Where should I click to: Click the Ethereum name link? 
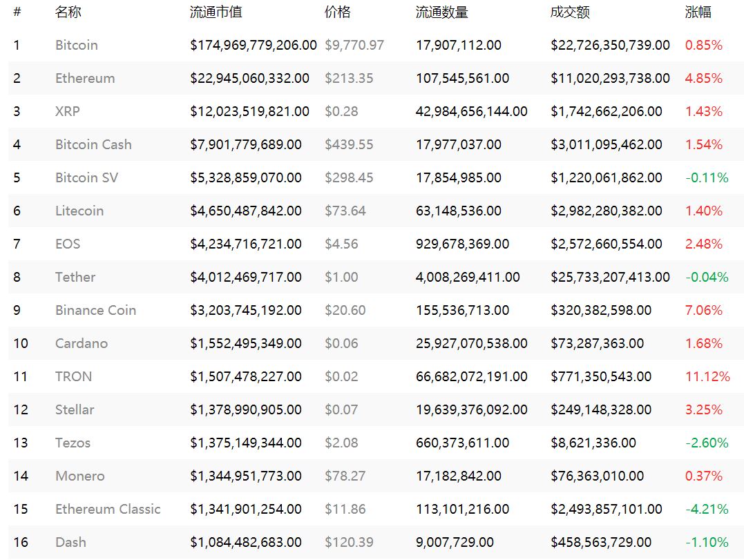pyautogui.click(x=85, y=78)
